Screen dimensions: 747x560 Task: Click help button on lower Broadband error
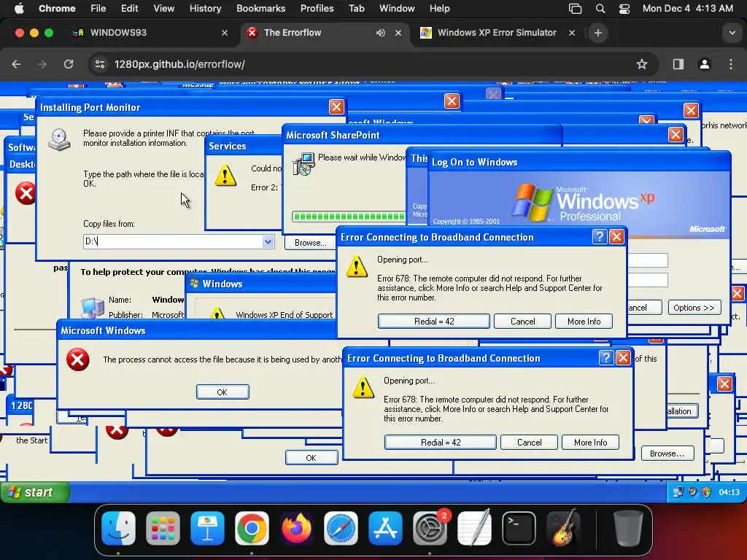point(606,357)
